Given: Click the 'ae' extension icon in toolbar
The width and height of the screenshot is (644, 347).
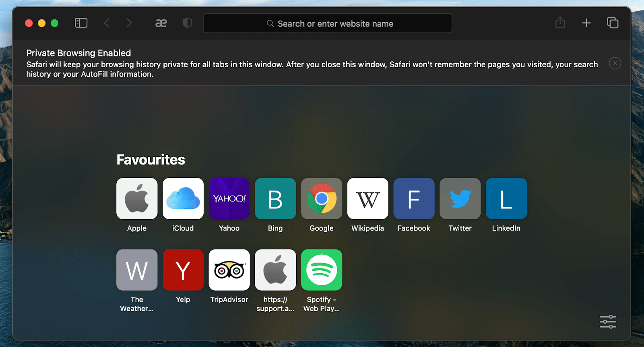Looking at the screenshot, I should click(x=161, y=23).
